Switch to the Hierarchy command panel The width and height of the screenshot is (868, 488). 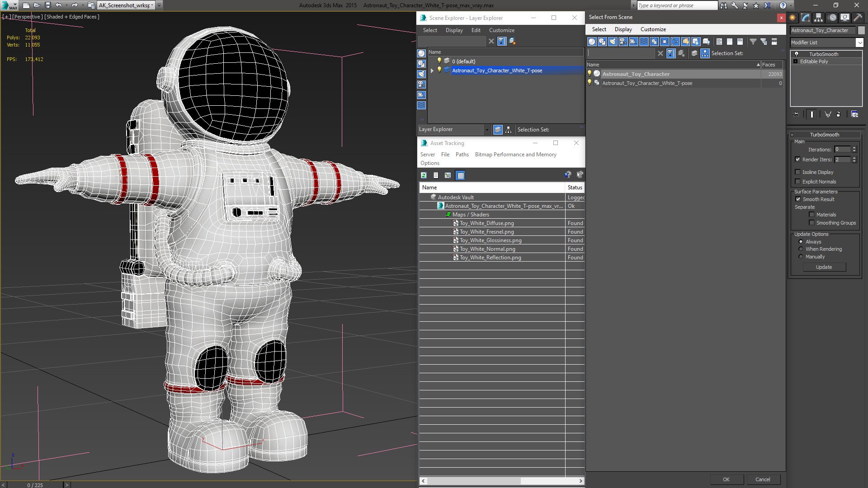pyautogui.click(x=818, y=18)
